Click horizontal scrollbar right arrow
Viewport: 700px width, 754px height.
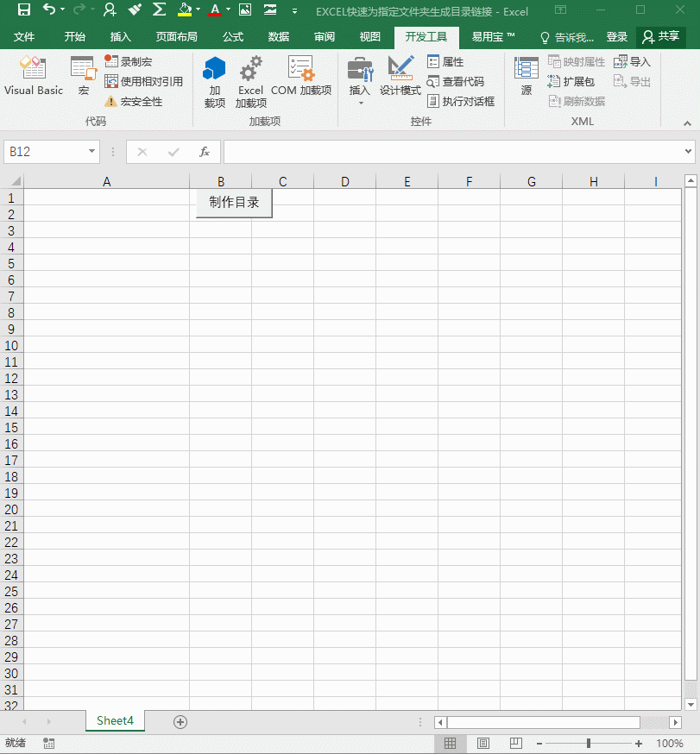coord(676,722)
